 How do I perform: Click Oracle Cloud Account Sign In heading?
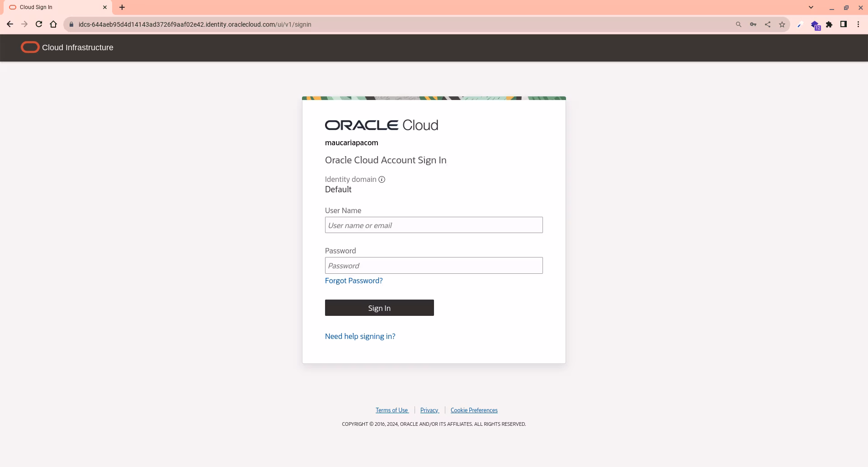386,160
